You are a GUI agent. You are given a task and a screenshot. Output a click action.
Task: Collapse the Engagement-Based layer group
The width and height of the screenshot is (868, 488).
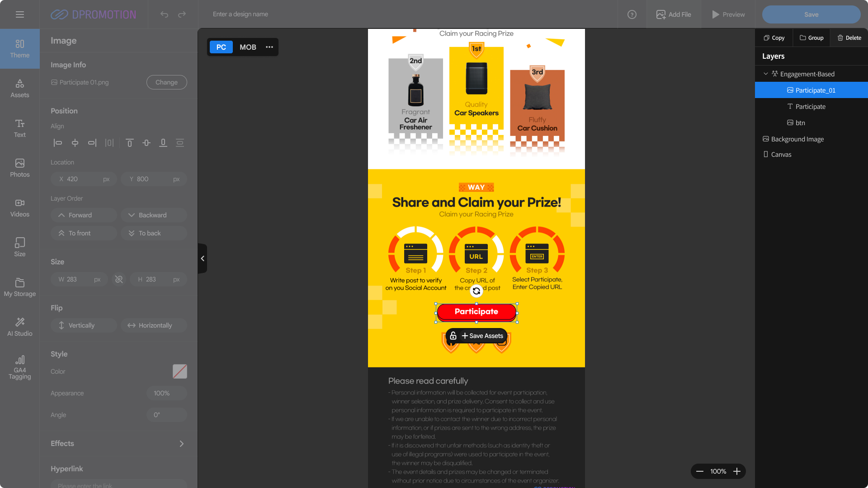[766, 74]
